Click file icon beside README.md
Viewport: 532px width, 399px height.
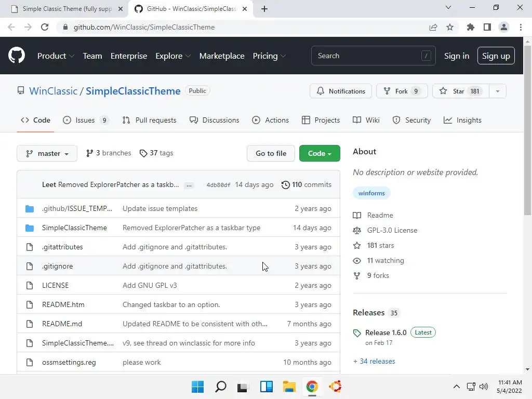30,324
